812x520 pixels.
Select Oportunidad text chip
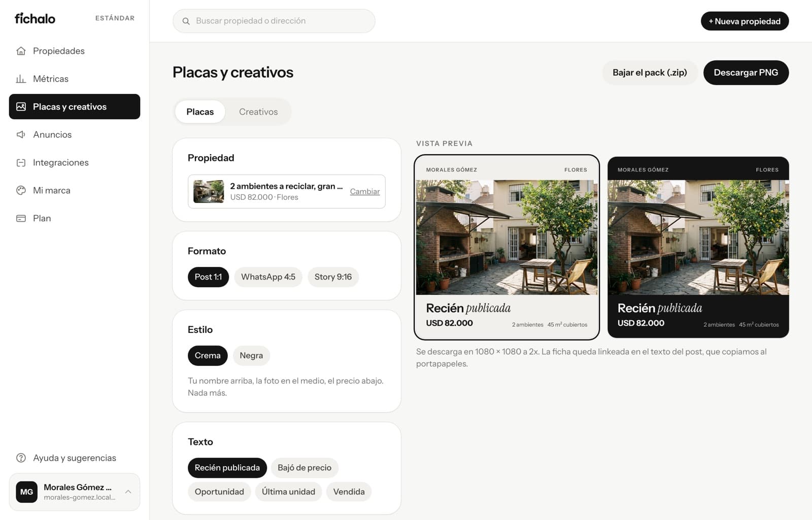(x=219, y=492)
